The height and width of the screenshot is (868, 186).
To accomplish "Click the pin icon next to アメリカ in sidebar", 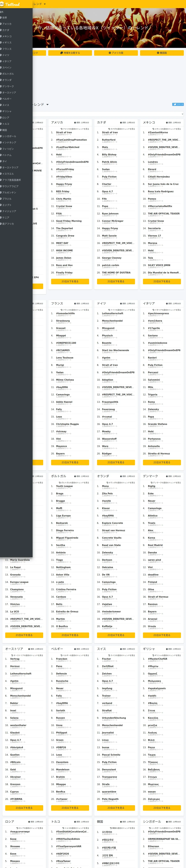I will tap(1, 24).
